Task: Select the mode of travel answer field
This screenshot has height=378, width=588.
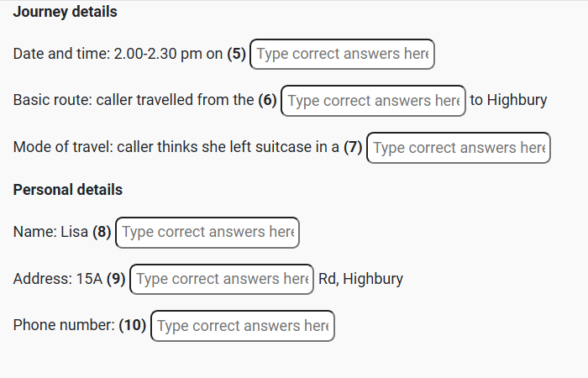Action: [459, 148]
